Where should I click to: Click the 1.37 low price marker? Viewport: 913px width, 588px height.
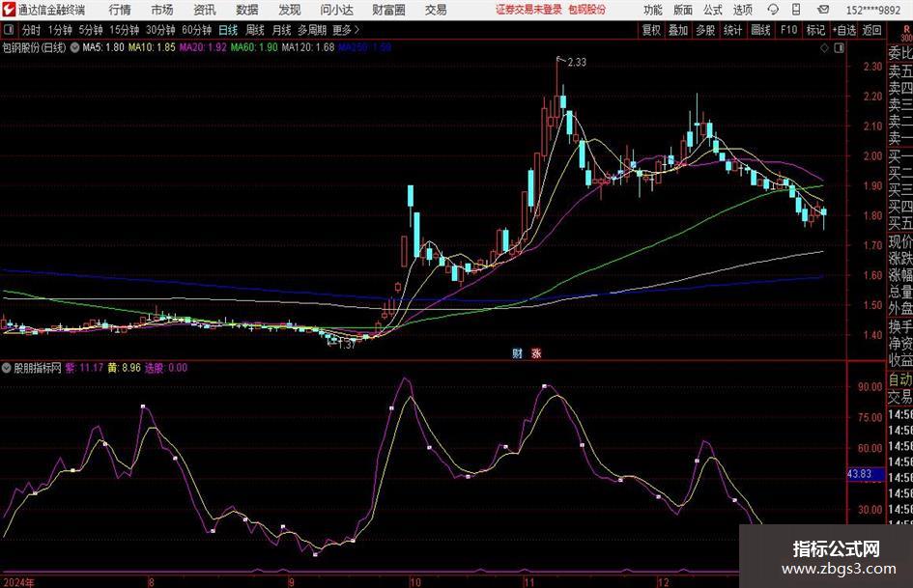pos(347,345)
